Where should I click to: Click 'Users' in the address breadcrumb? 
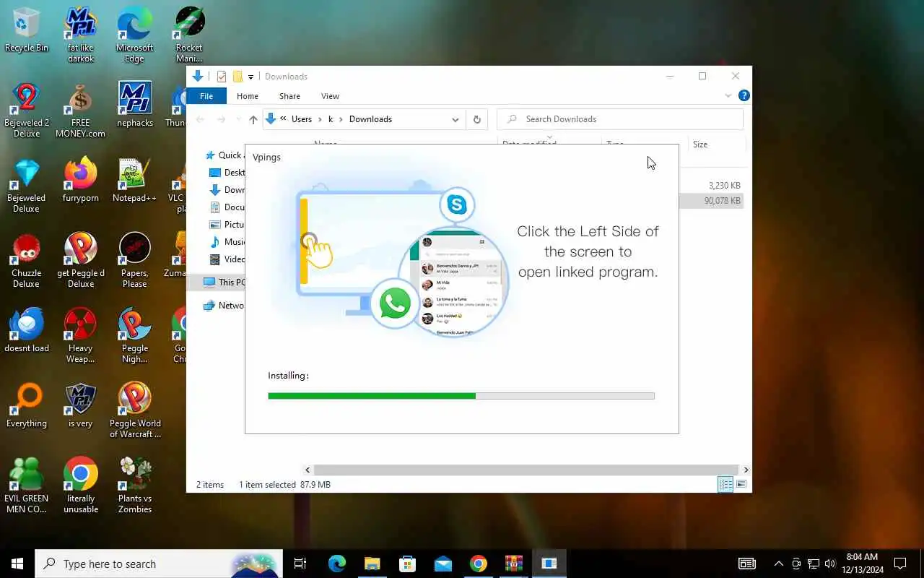[x=302, y=119]
